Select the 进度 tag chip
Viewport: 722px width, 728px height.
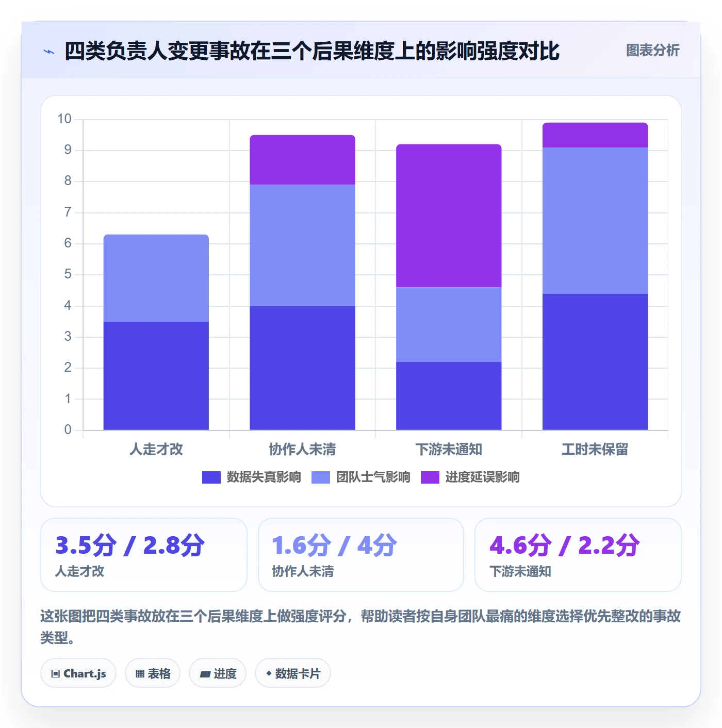tap(218, 673)
